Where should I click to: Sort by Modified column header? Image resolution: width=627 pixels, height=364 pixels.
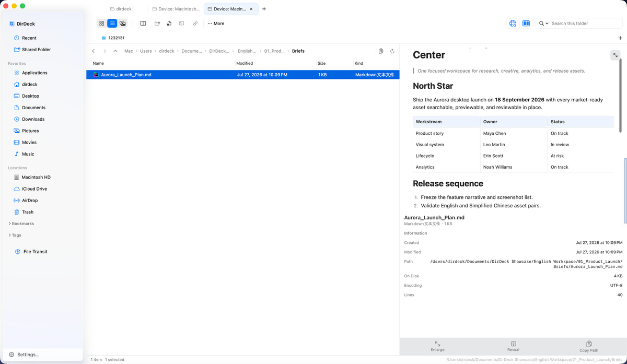[x=245, y=63]
